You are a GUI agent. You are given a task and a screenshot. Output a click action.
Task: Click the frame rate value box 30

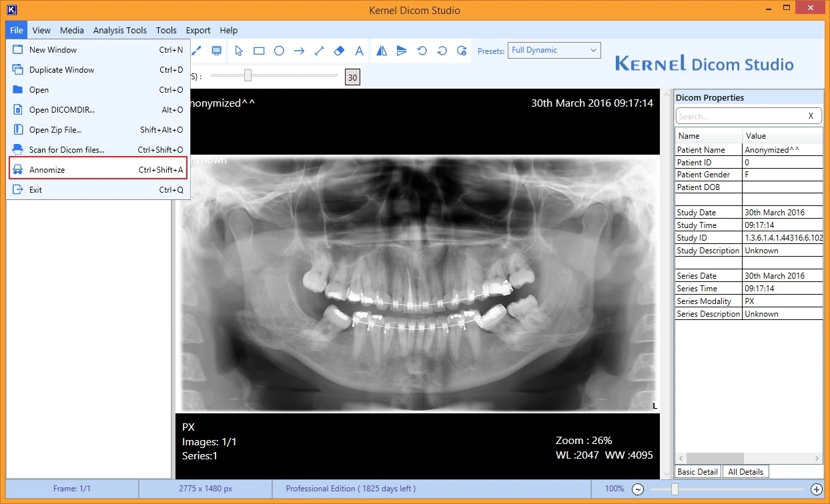(352, 77)
